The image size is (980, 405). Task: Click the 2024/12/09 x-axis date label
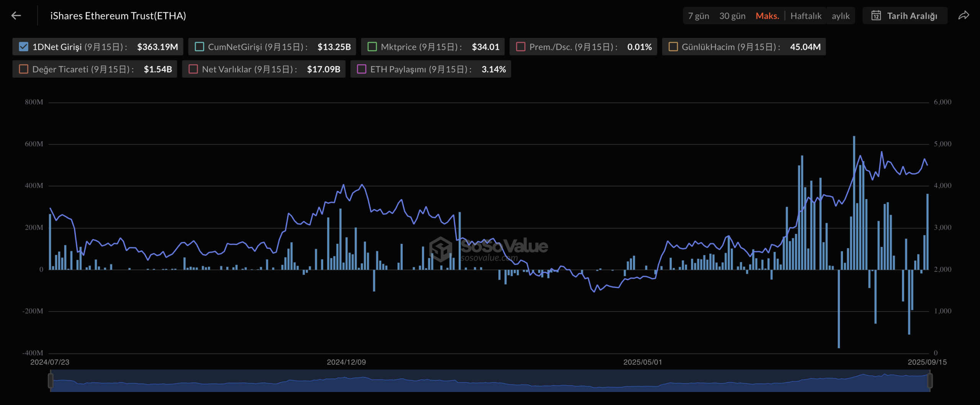tap(346, 362)
